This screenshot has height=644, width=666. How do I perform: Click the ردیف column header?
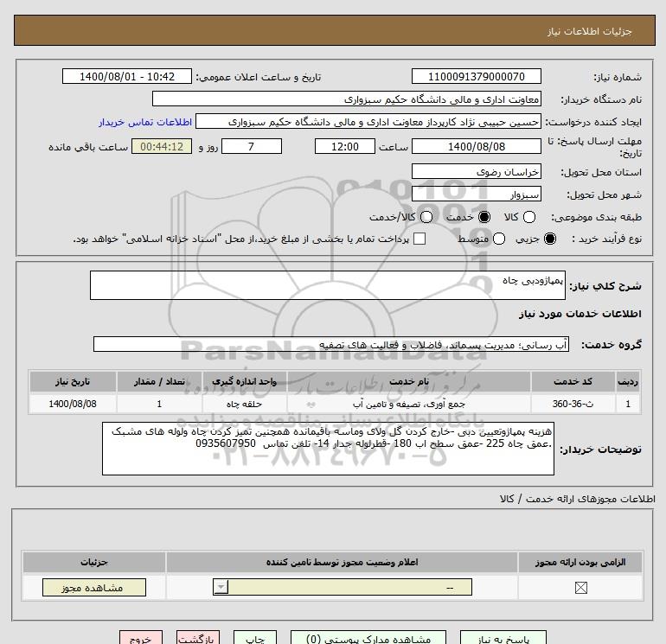(x=628, y=381)
